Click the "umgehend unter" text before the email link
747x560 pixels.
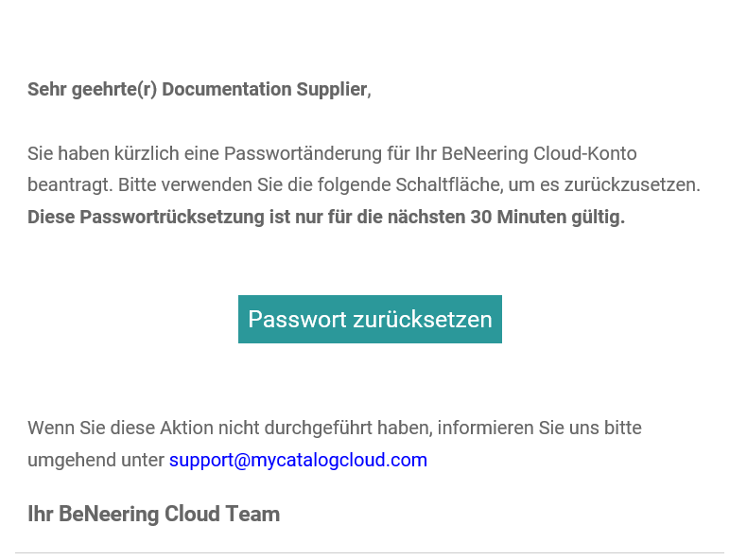point(96,461)
